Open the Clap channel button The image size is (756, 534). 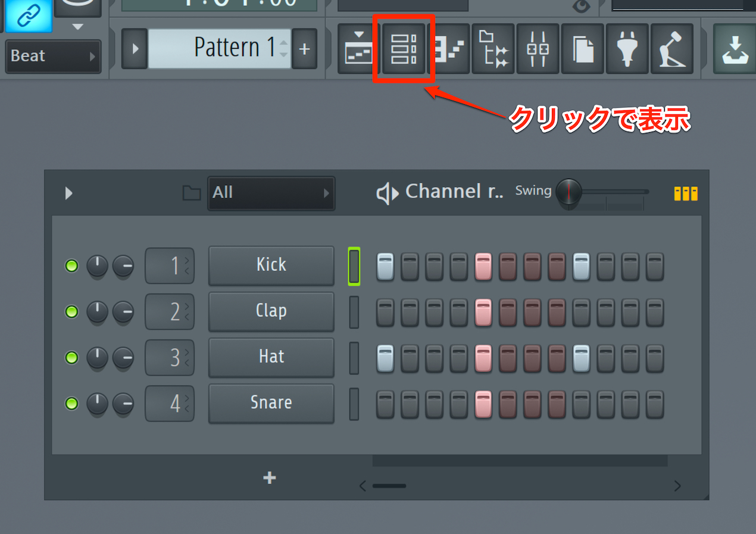pyautogui.click(x=271, y=311)
